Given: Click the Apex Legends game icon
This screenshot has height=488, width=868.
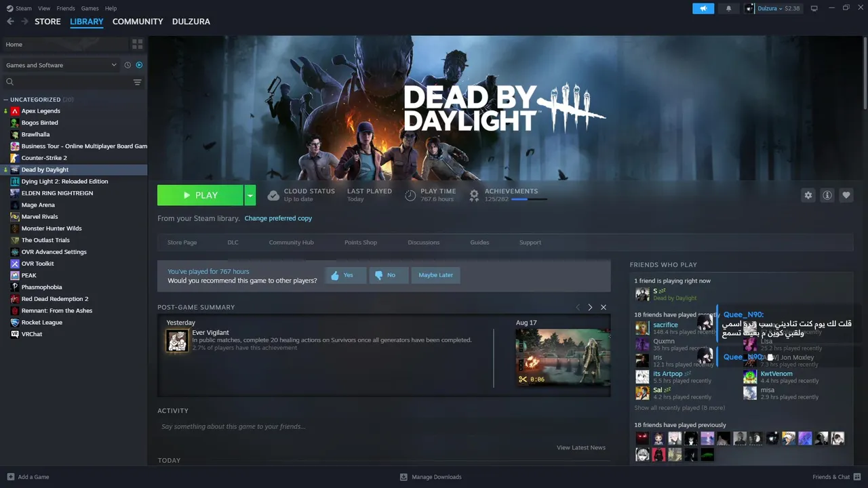Looking at the screenshot, I should 15,111.
